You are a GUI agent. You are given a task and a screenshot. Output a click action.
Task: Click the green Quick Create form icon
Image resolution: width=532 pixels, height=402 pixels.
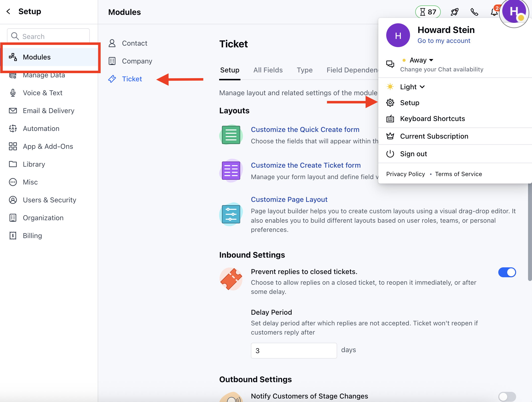[x=231, y=135]
